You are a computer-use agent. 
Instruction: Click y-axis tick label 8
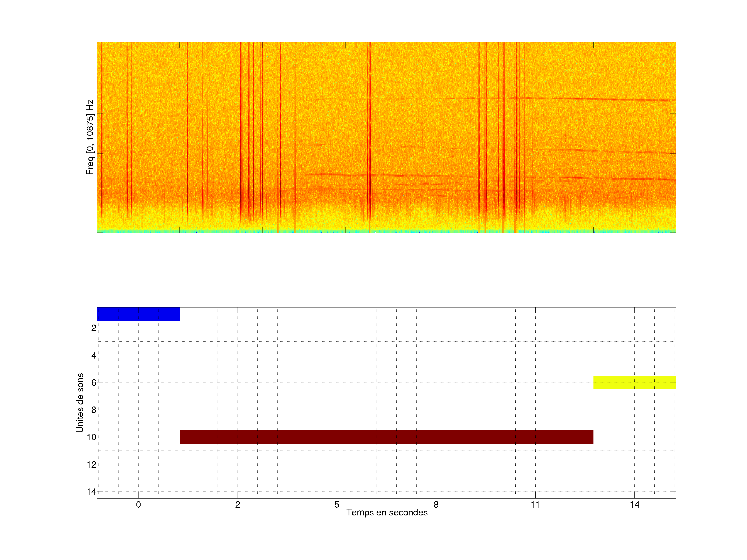pos(94,410)
